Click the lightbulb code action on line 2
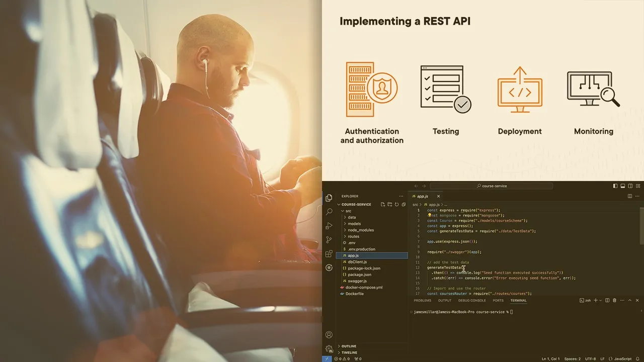 coord(430,215)
